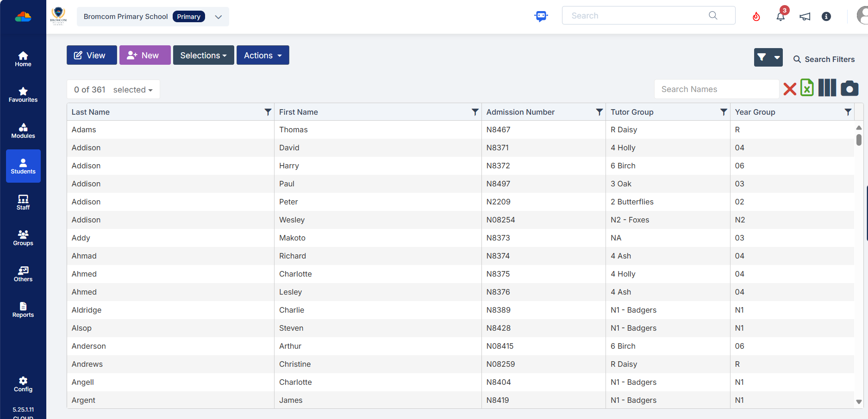The image size is (868, 419).
Task: Toggle the Year Group column filter
Action: (x=848, y=112)
